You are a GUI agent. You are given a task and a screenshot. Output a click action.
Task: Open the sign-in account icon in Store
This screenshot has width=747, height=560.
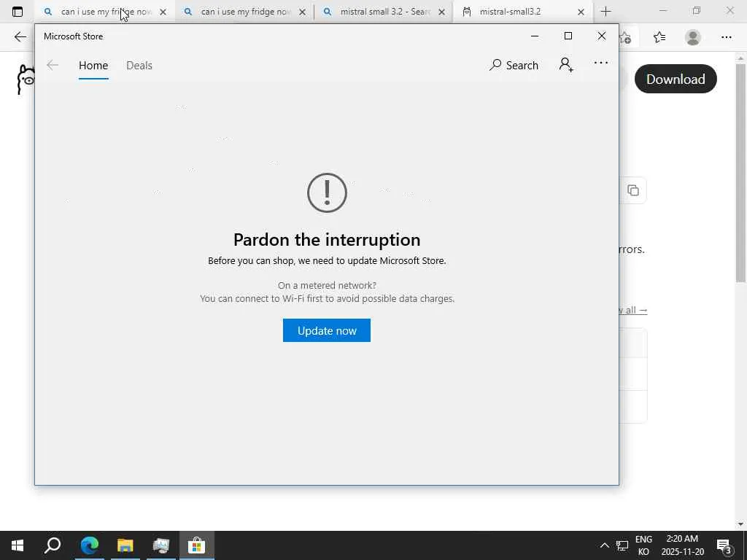pyautogui.click(x=566, y=65)
